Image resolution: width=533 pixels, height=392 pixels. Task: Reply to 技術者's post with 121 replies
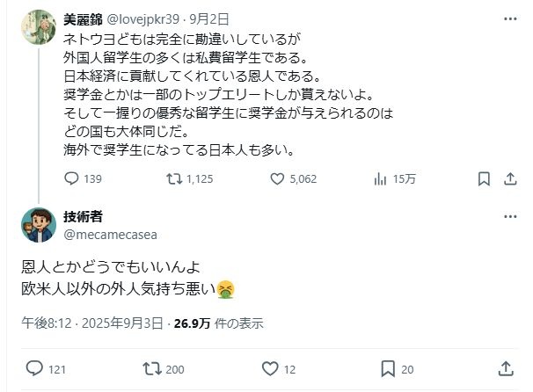(x=34, y=367)
